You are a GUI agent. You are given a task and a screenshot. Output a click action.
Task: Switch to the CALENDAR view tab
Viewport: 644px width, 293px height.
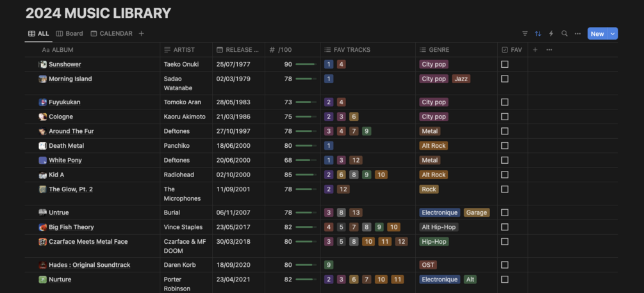tap(111, 34)
